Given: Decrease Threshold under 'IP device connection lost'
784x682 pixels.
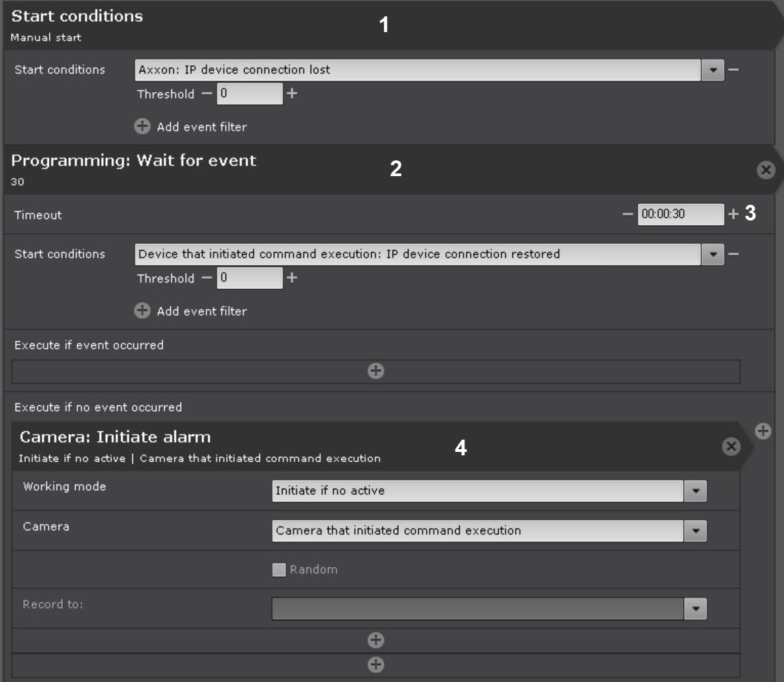Looking at the screenshot, I should [x=207, y=94].
